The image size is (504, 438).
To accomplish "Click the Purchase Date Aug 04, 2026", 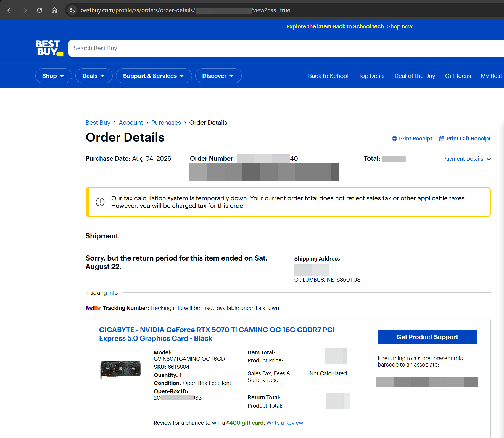I will 128,158.
